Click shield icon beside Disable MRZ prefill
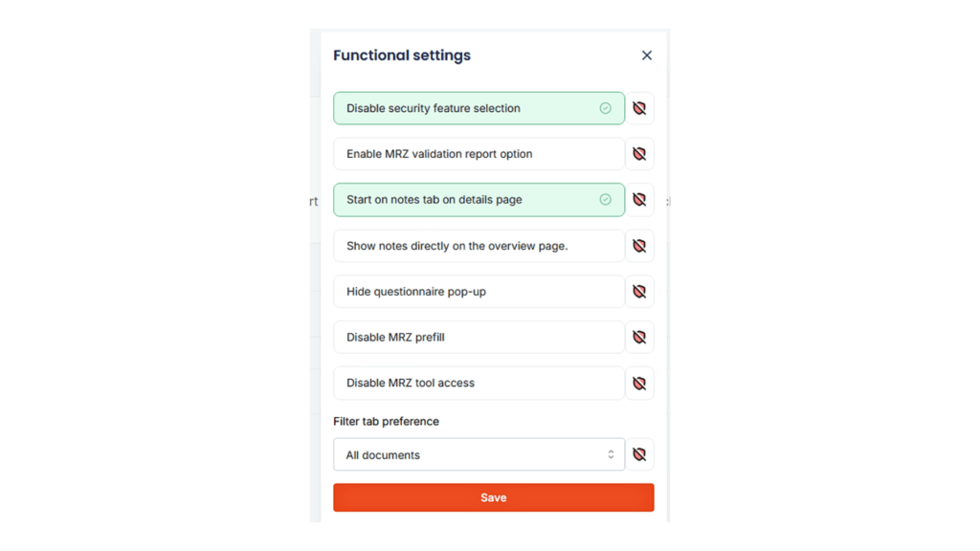Viewport: 980px width, 551px height. pos(639,337)
